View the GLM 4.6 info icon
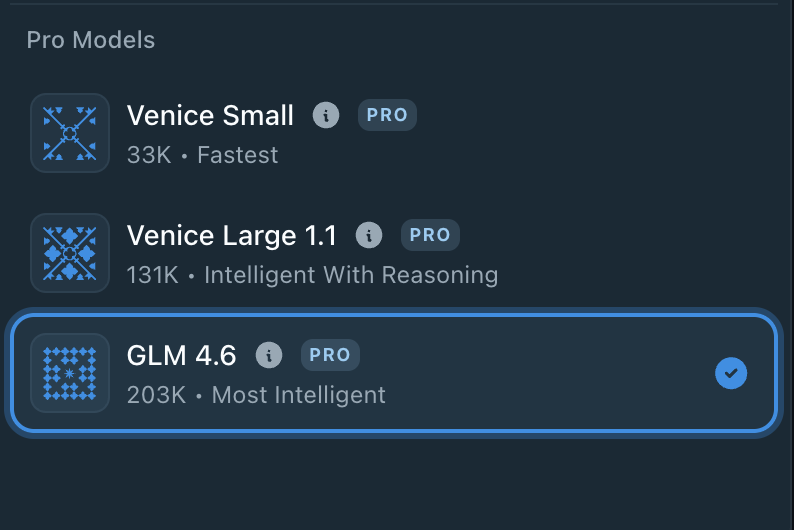Image resolution: width=794 pixels, height=530 pixels. point(269,355)
